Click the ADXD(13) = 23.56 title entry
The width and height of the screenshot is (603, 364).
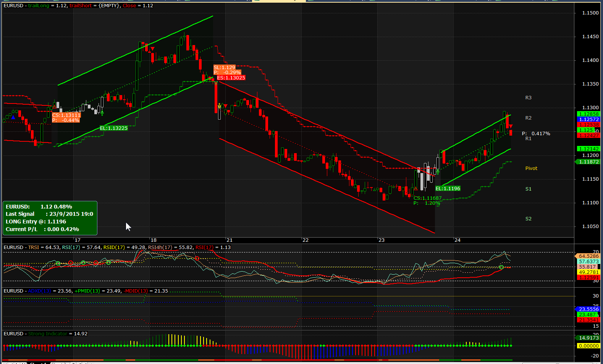tap(50, 291)
